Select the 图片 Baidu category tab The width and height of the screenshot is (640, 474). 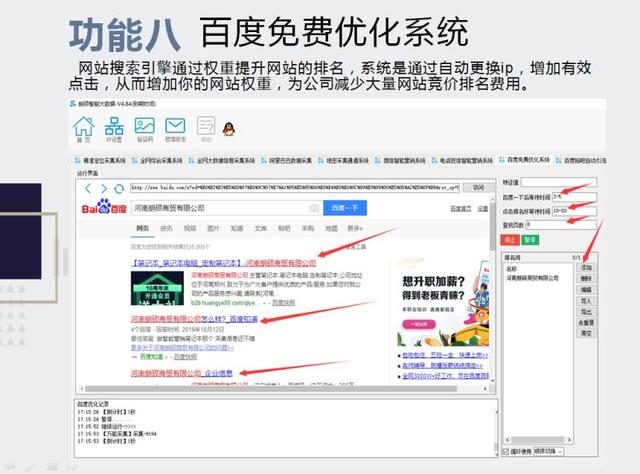coord(213,228)
